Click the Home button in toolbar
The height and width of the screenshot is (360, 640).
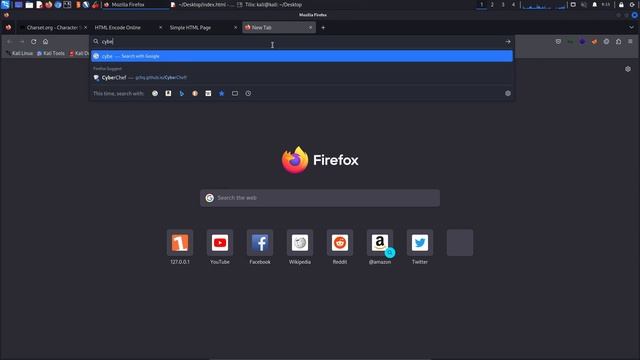pyautogui.click(x=45, y=42)
